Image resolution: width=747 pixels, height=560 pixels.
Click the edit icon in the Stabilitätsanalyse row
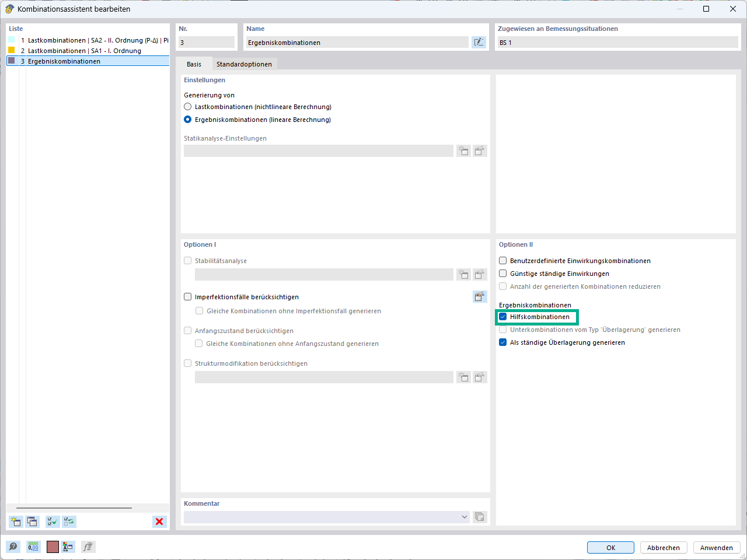(480, 274)
